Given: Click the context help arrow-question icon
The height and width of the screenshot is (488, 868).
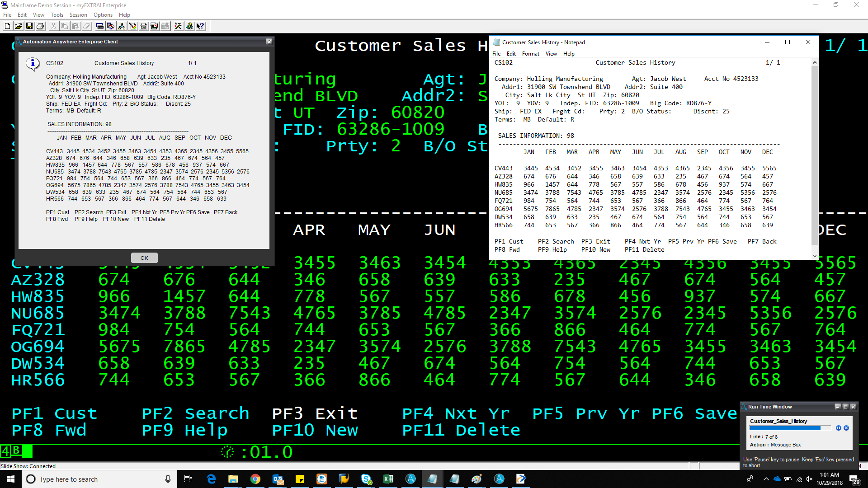Looking at the screenshot, I should point(200,26).
